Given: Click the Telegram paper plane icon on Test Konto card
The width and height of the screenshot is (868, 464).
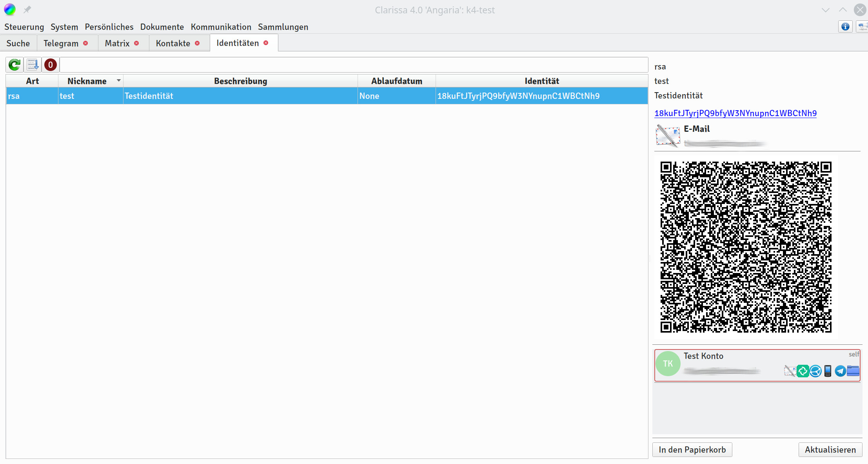Looking at the screenshot, I should click(840, 371).
